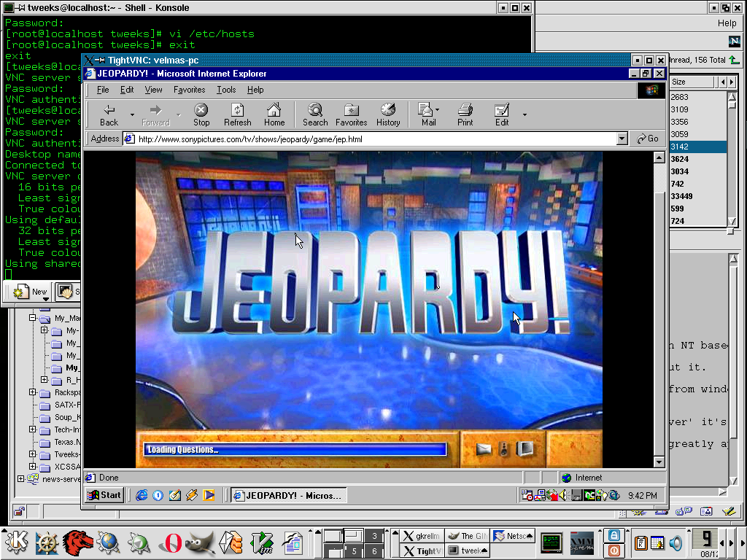Image resolution: width=747 pixels, height=560 pixels.
Task: Open the KDE ship's wheel control icon
Action: (x=47, y=542)
